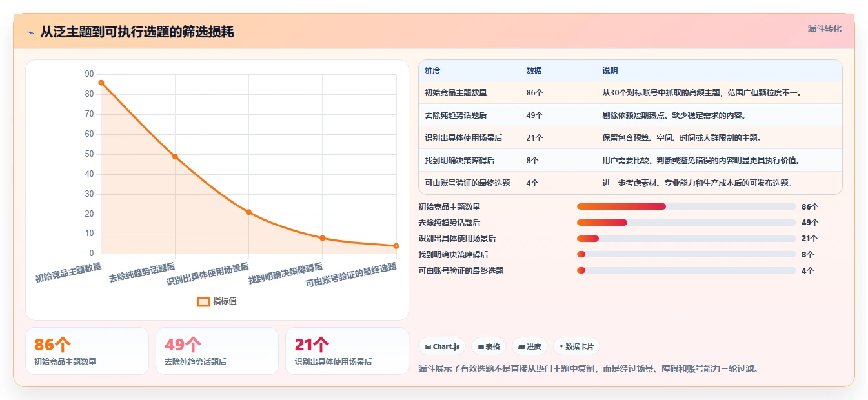Toggle the 指标值 legend swatch

pyautogui.click(x=203, y=301)
